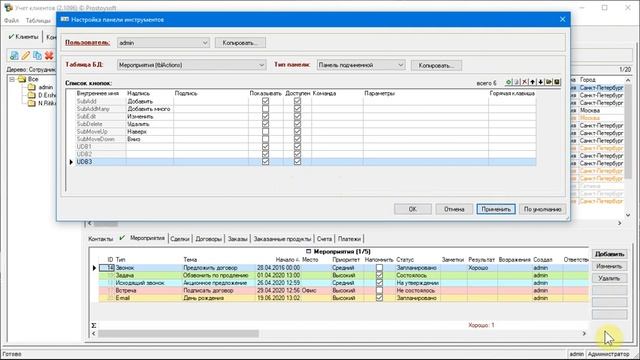Open the Таблицы menu in the main window
Screen dimensions: 640x360
pos(38,20)
